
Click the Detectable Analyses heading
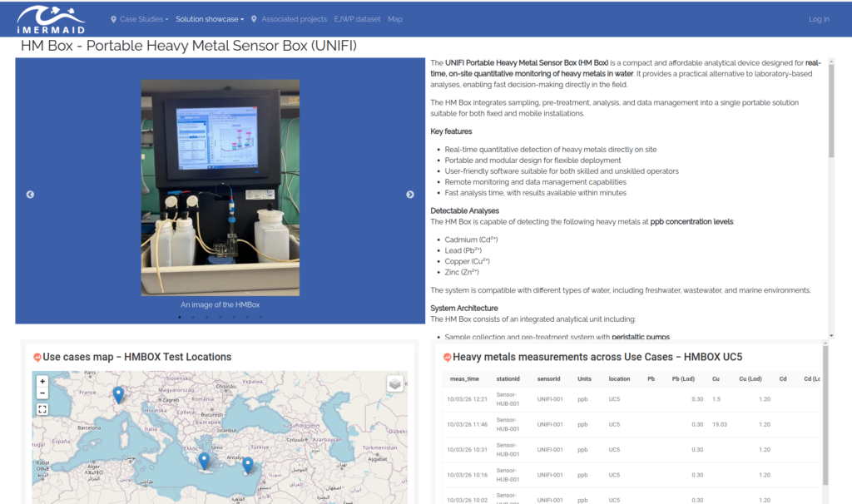tap(464, 210)
